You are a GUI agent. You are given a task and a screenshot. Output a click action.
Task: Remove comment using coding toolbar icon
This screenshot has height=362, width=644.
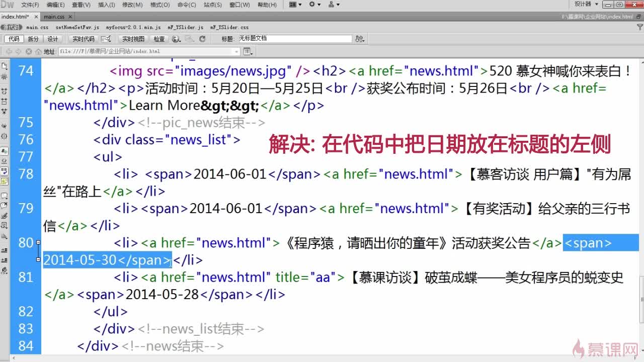[x=4, y=205]
